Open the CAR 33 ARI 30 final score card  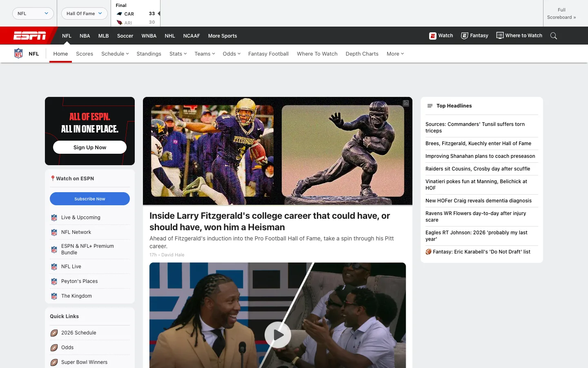(135, 13)
